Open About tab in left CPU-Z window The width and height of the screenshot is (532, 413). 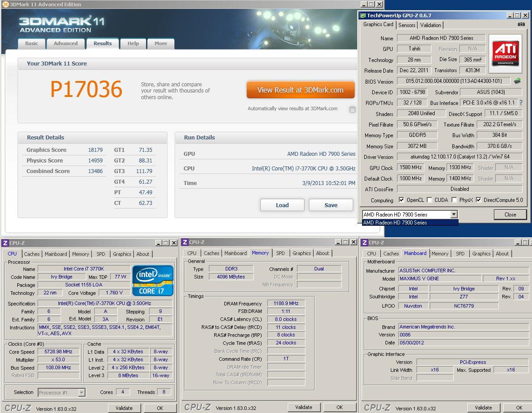click(143, 254)
